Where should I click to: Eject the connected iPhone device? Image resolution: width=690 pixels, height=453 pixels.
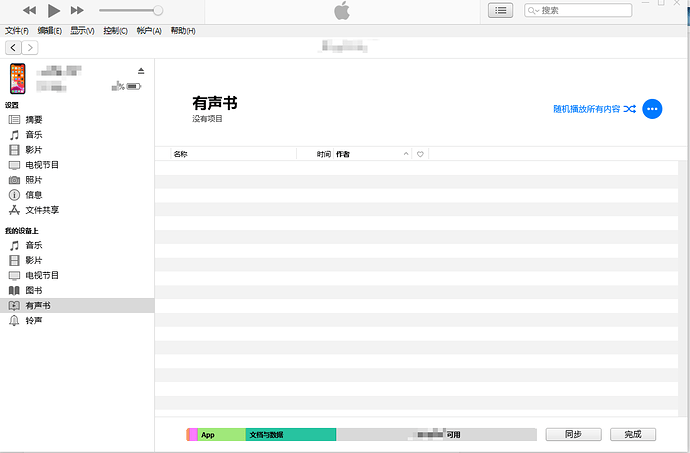(141, 71)
